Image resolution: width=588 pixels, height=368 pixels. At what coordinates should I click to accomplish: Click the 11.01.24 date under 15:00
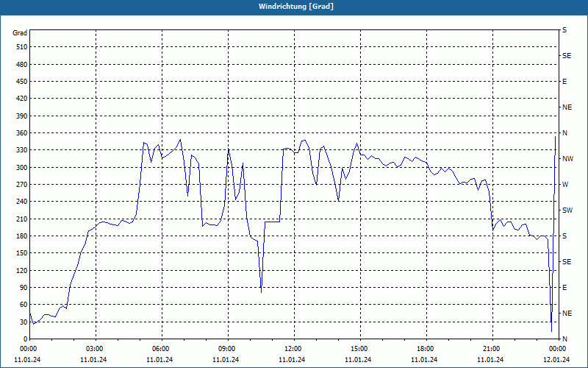(358, 360)
